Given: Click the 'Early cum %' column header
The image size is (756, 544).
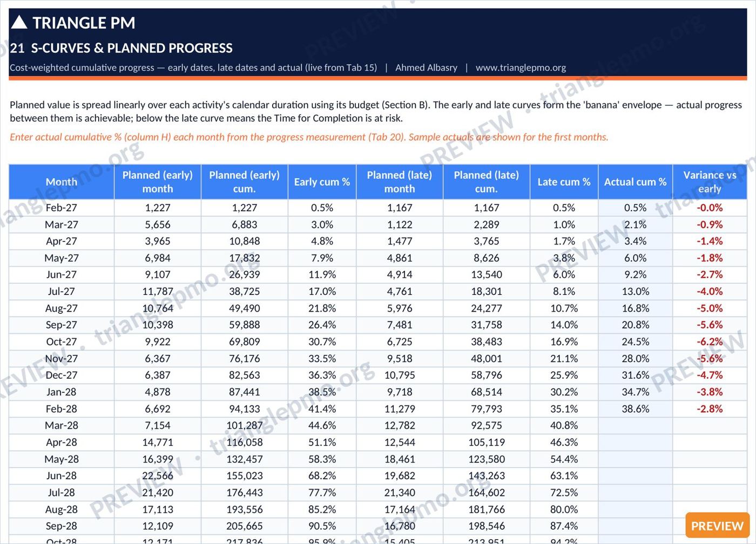Looking at the screenshot, I should click(322, 182).
